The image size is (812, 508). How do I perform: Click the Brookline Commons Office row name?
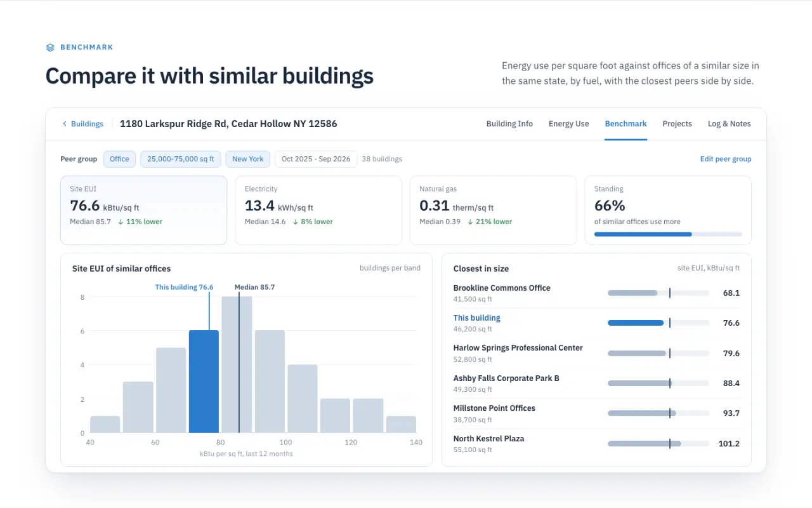(502, 288)
